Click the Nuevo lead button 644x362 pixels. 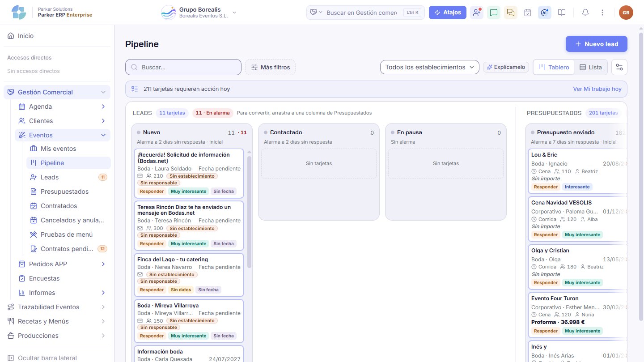pos(597,44)
